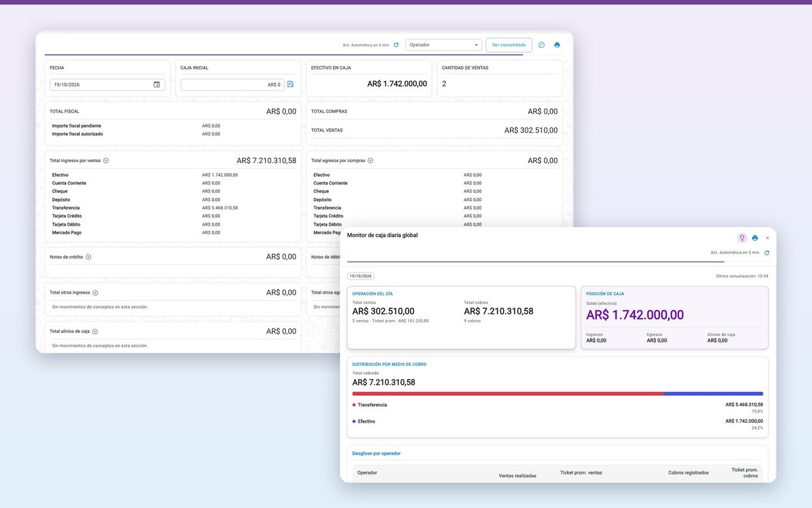Click the Cantidad de ventas value 2
The height and width of the screenshot is (508, 812).
coord(444,84)
